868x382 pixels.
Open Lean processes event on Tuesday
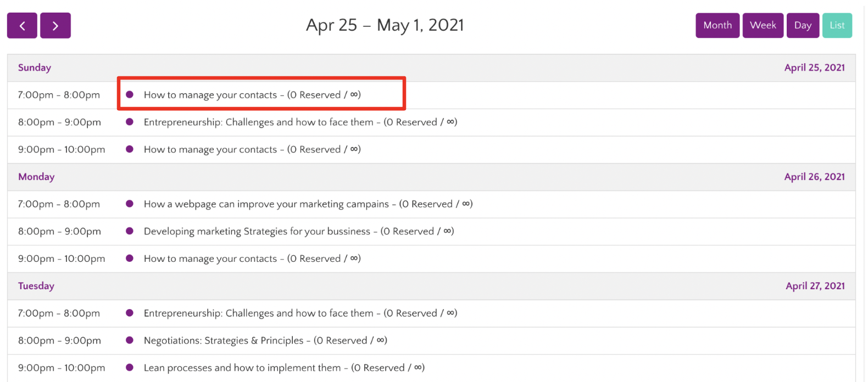tap(283, 368)
